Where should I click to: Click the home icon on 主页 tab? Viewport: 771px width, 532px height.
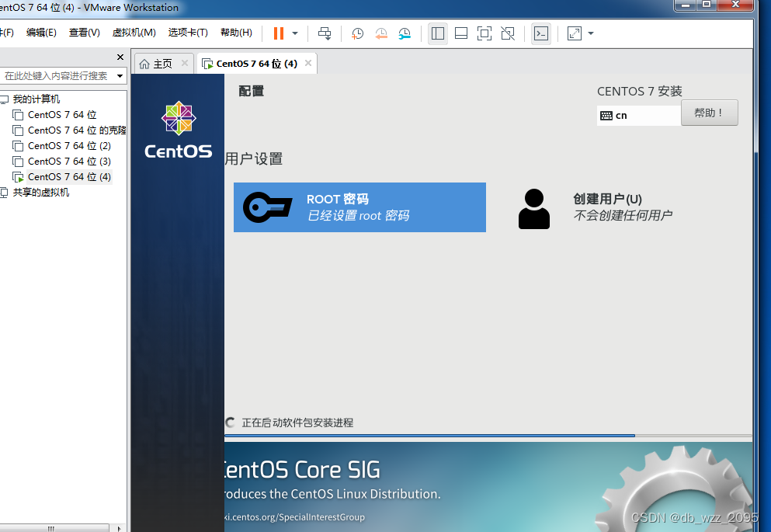click(x=144, y=64)
